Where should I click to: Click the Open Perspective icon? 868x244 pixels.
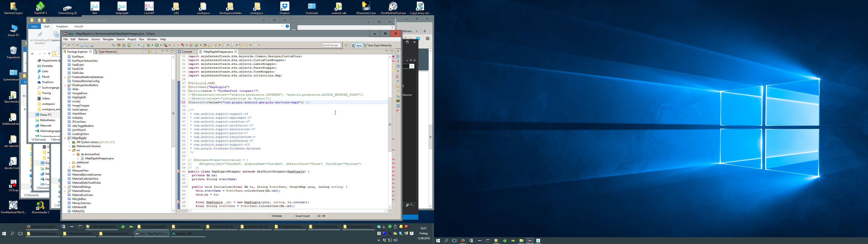pyautogui.click(x=346, y=45)
